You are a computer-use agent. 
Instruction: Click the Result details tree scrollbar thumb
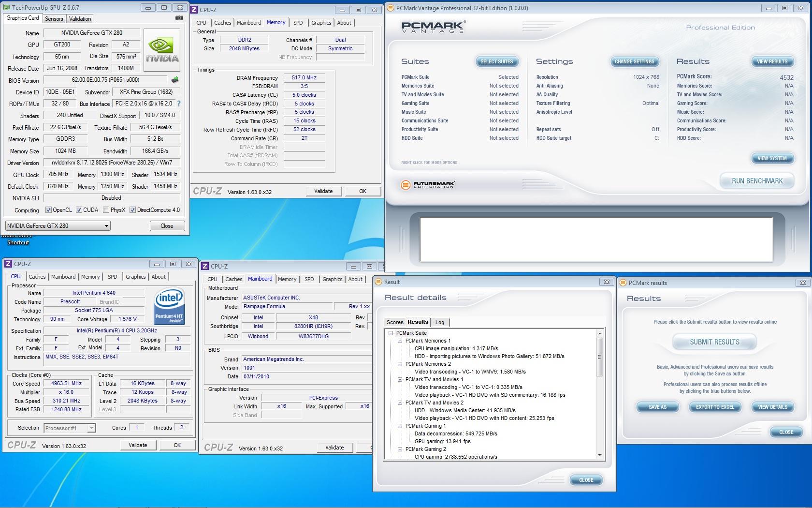[599, 357]
